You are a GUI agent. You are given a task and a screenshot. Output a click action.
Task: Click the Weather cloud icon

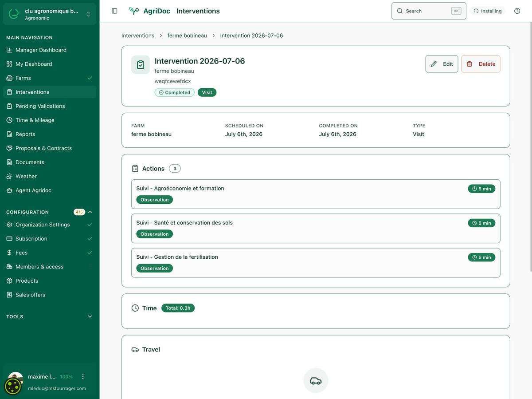pyautogui.click(x=9, y=176)
